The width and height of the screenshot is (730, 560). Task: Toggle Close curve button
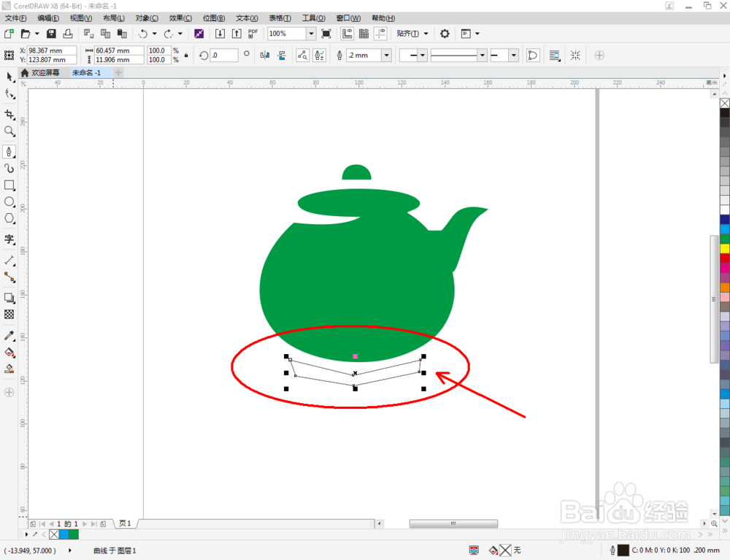(533, 55)
